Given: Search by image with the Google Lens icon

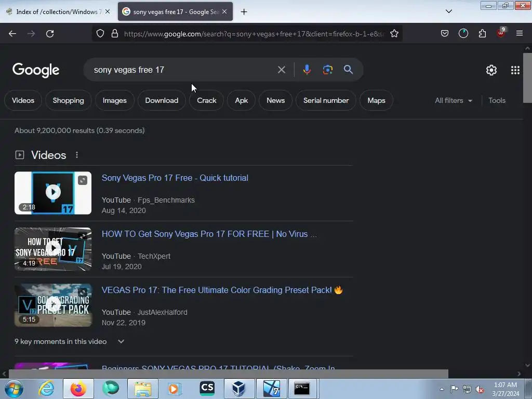Looking at the screenshot, I should (x=327, y=70).
